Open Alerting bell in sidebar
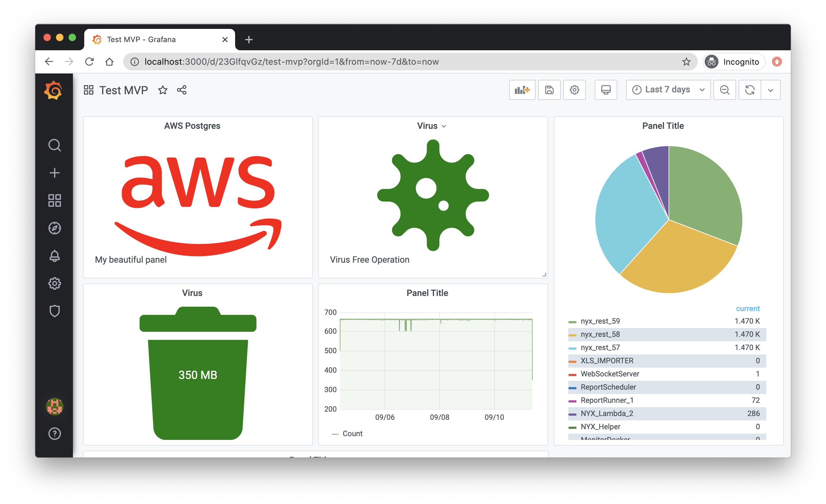This screenshot has width=826, height=504. (x=54, y=256)
